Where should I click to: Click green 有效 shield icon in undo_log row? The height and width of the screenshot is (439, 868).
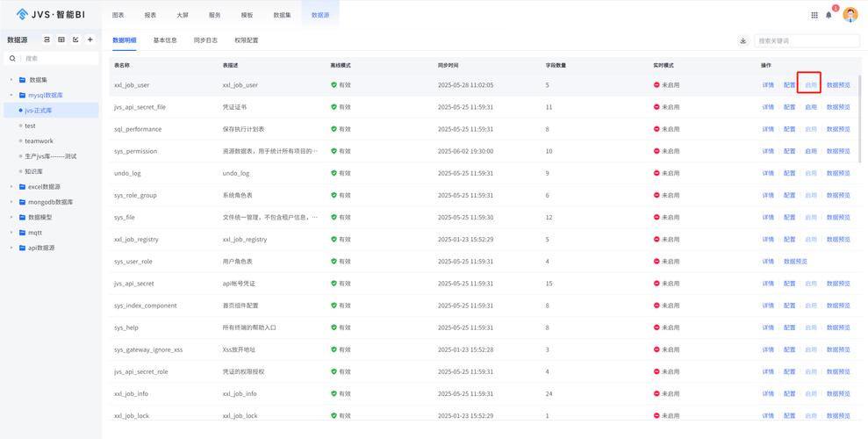pos(334,173)
